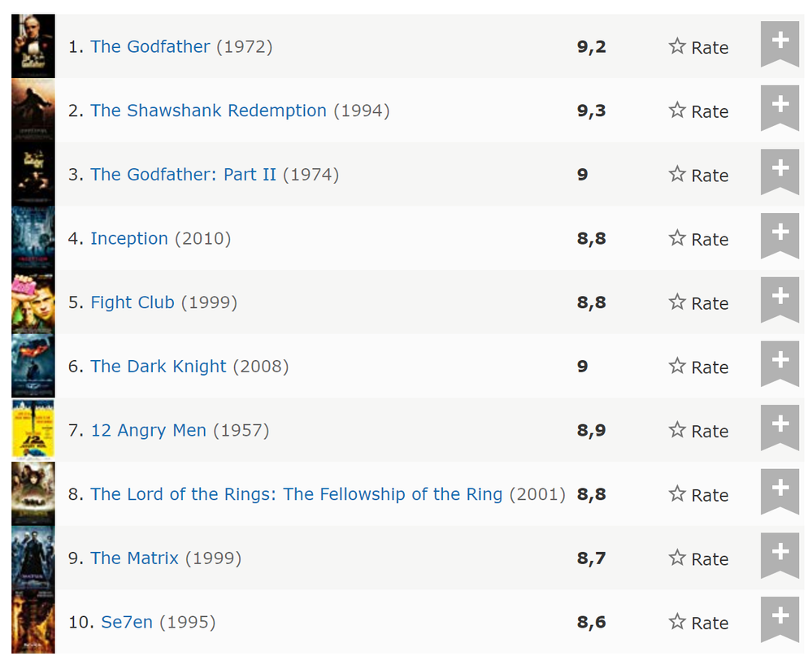Click The Matrix poster thumbnail
The height and width of the screenshot is (669, 812).
coord(33,558)
